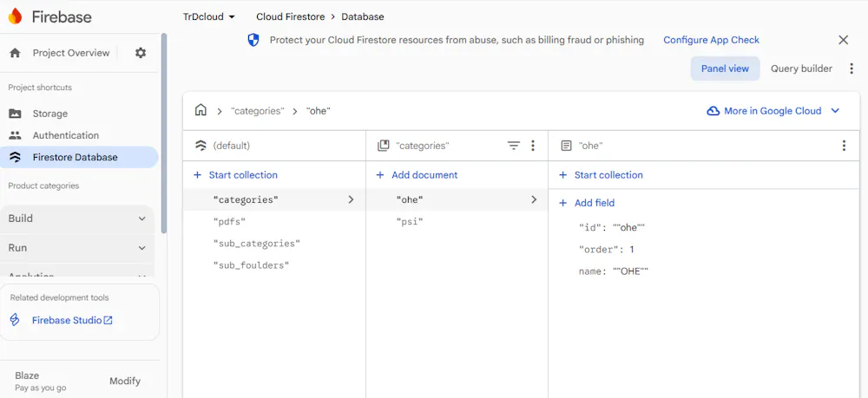868x398 pixels.
Task: Open Authentication from project shortcuts
Action: (x=65, y=135)
